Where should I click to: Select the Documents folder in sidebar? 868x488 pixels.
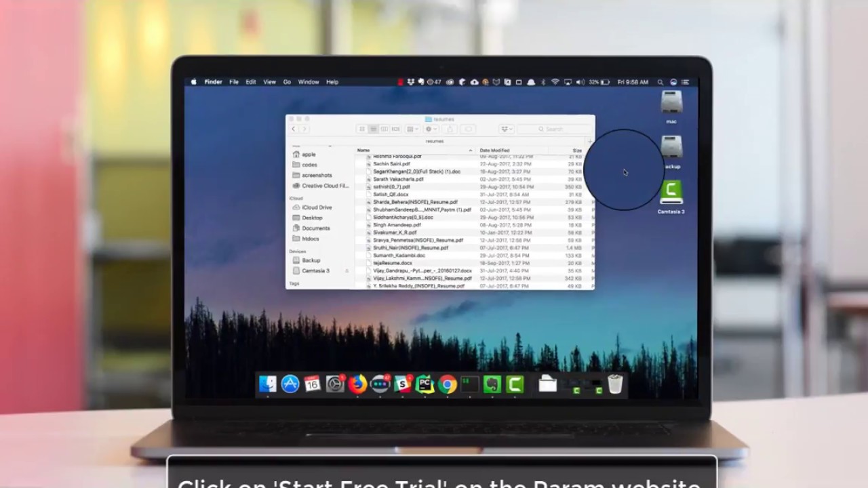click(315, 228)
